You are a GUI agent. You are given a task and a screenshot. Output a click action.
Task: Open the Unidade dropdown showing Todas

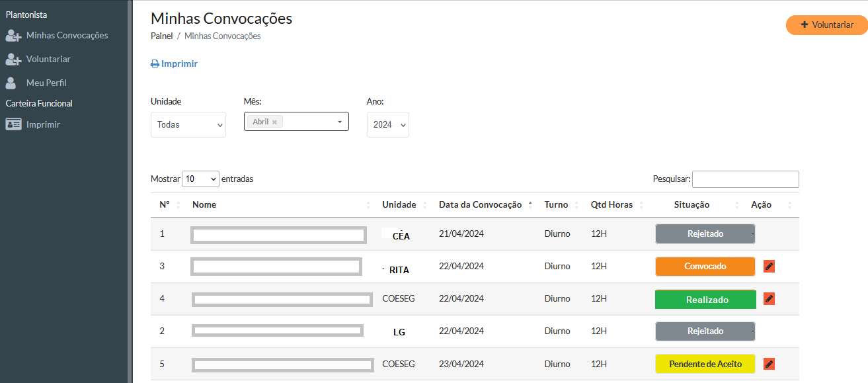(x=188, y=124)
